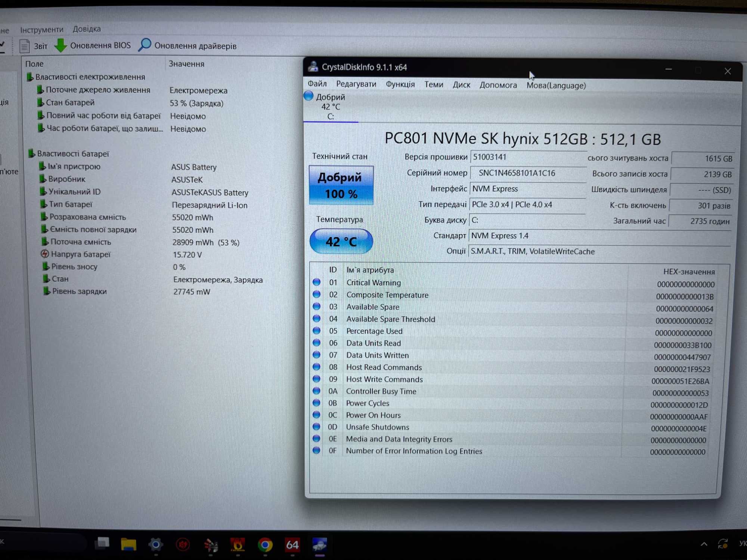This screenshot has height=560, width=747.
Task: Click the Поле column header in AIDA64
Action: coord(34,64)
